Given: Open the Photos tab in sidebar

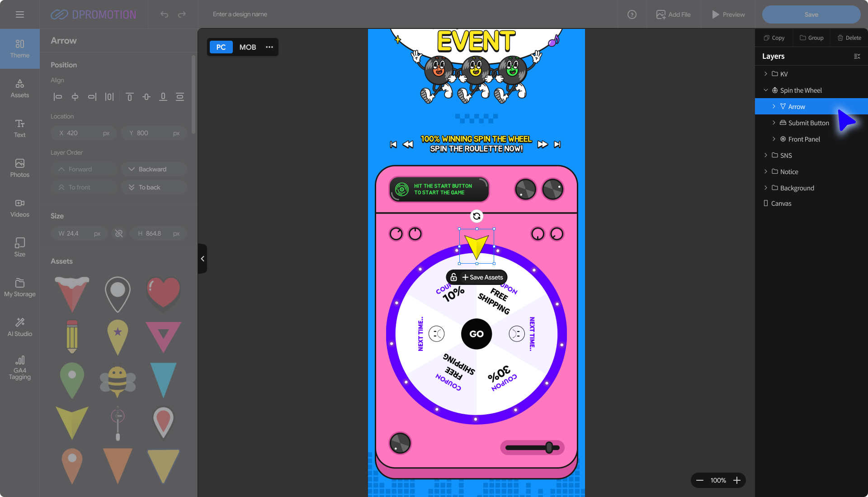Looking at the screenshot, I should tap(20, 168).
